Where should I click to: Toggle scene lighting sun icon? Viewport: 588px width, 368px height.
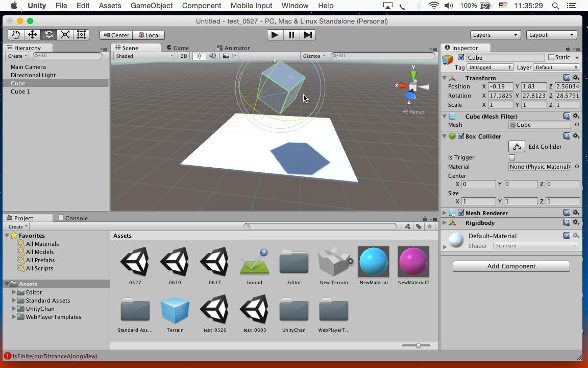click(x=199, y=56)
